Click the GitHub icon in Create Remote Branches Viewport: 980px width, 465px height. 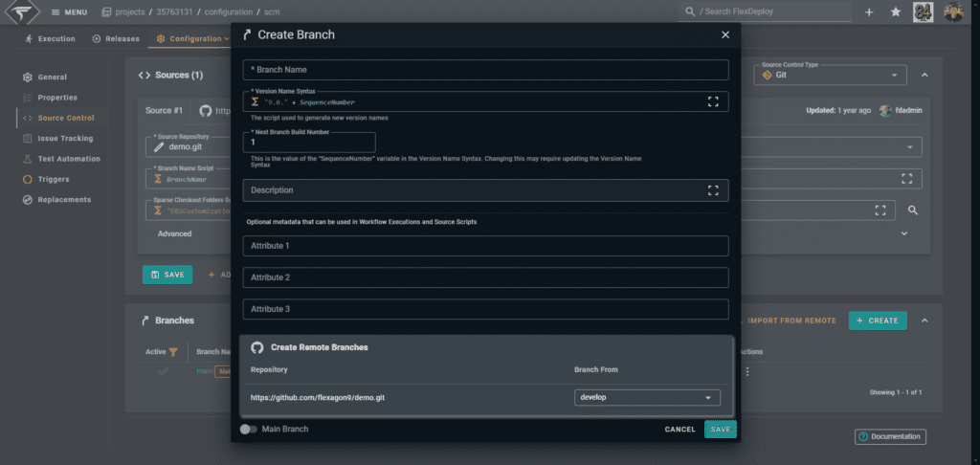(256, 347)
